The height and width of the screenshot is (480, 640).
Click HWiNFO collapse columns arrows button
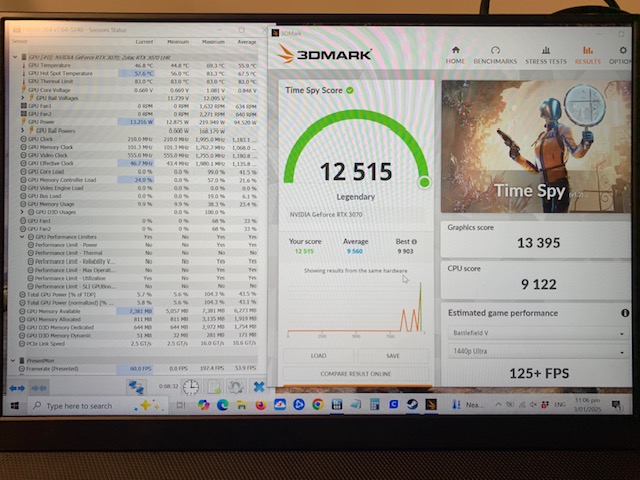click(x=40, y=388)
